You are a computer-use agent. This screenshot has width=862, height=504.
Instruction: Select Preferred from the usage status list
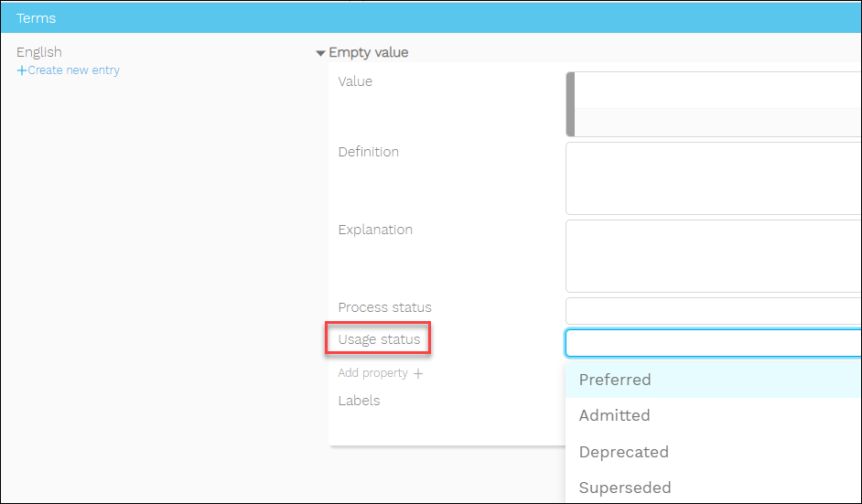[615, 380]
